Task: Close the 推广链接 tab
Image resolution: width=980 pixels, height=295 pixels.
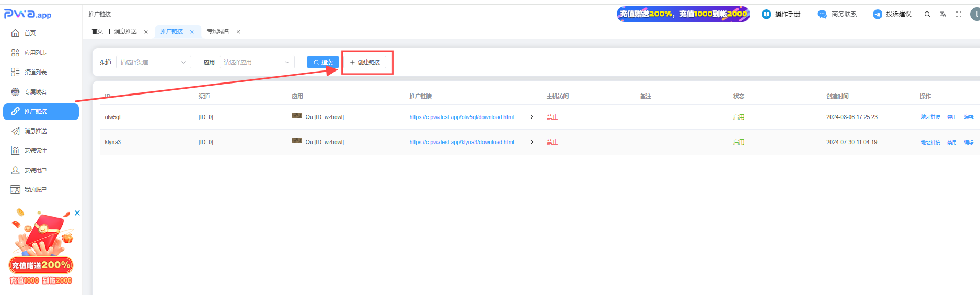Action: pos(192,32)
